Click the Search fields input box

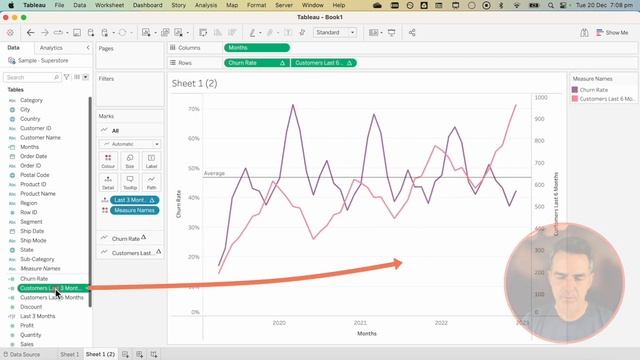click(x=32, y=77)
